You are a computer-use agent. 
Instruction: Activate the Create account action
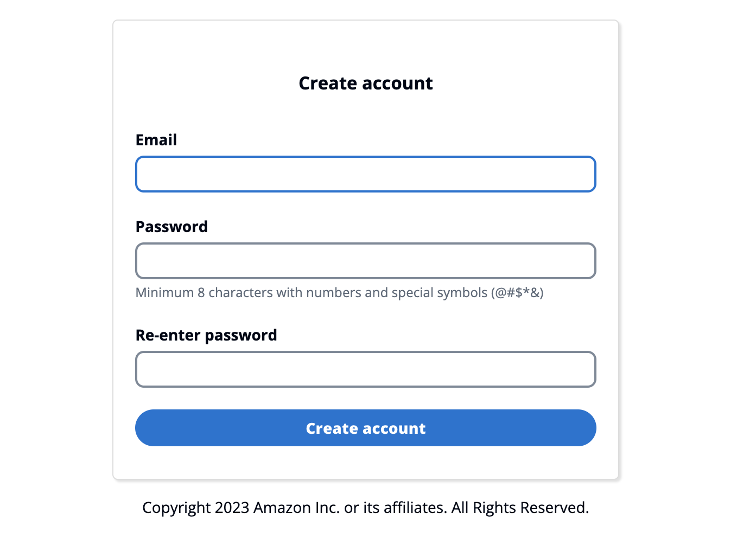click(x=365, y=428)
